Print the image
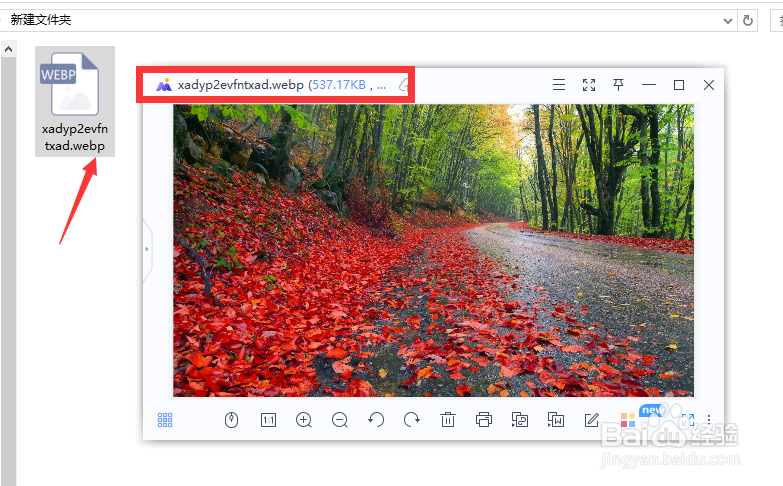Screen dimensions: 783x486 click(x=484, y=420)
